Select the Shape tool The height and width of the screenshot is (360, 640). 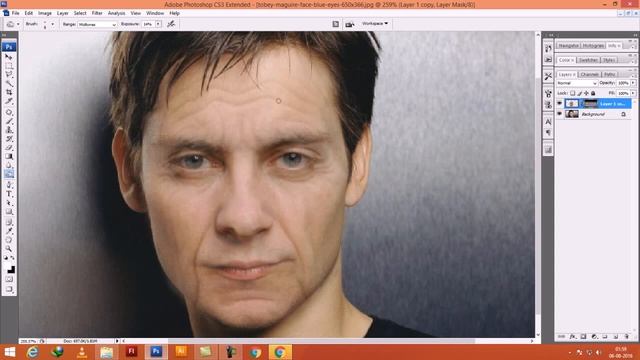(x=9, y=211)
